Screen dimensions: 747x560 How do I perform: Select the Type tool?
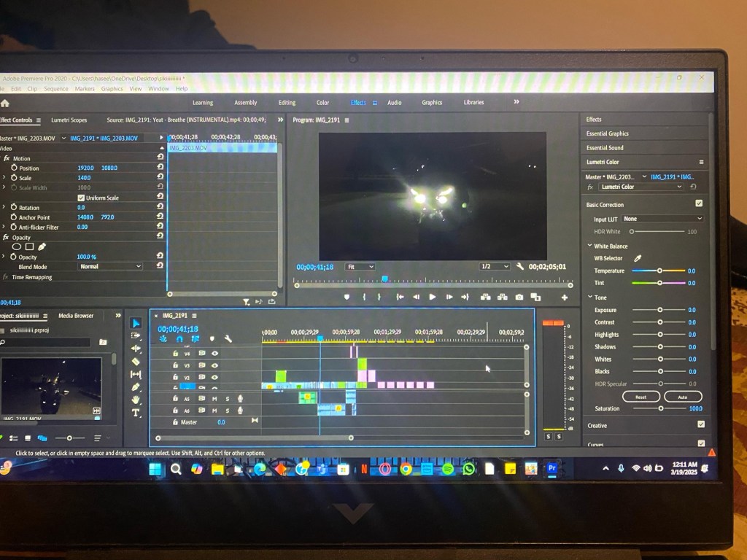click(x=136, y=413)
